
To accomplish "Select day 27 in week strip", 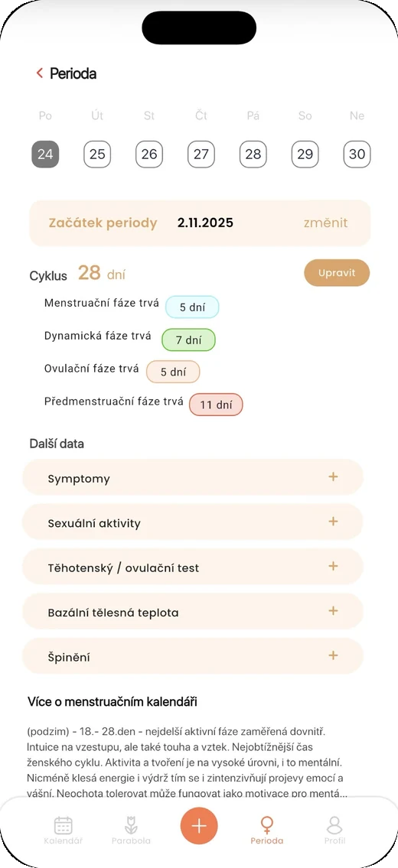I will (x=201, y=154).
